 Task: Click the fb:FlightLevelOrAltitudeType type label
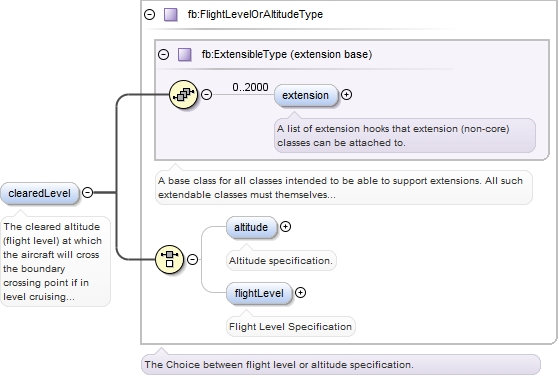(x=255, y=14)
